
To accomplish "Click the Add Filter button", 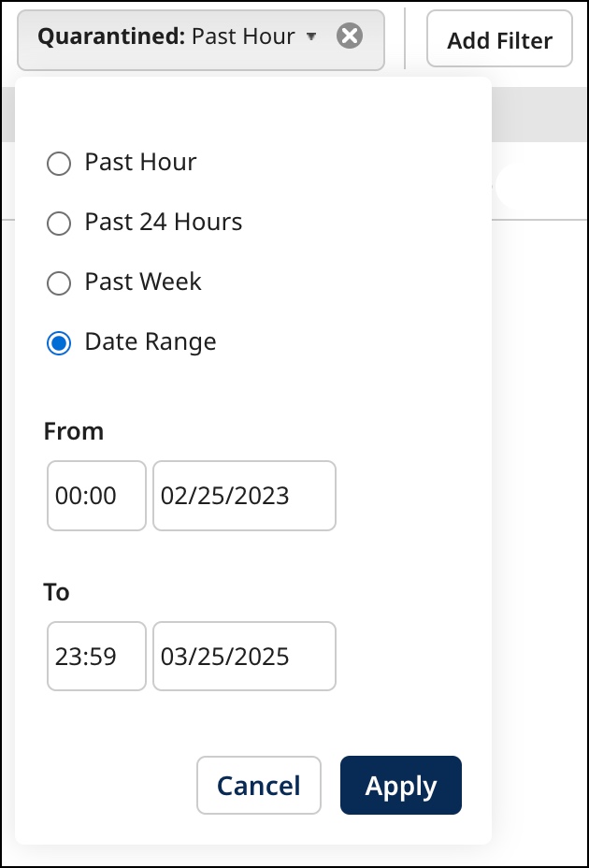I will 499,39.
